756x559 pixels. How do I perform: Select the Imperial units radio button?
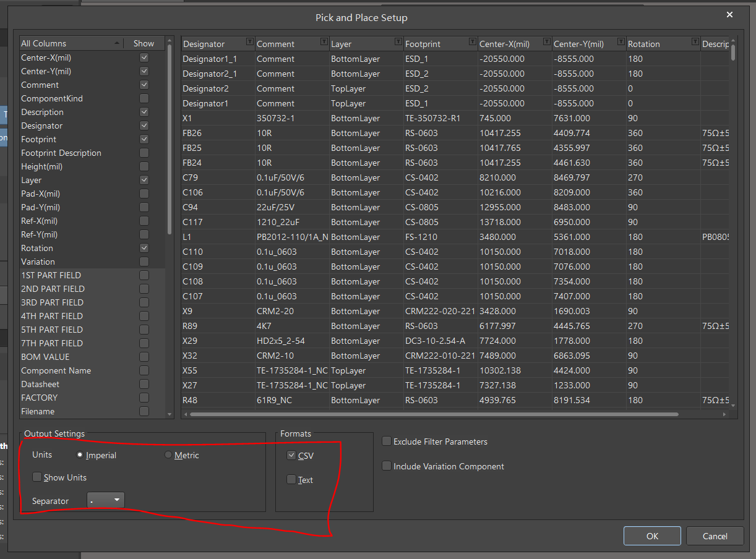click(80, 455)
